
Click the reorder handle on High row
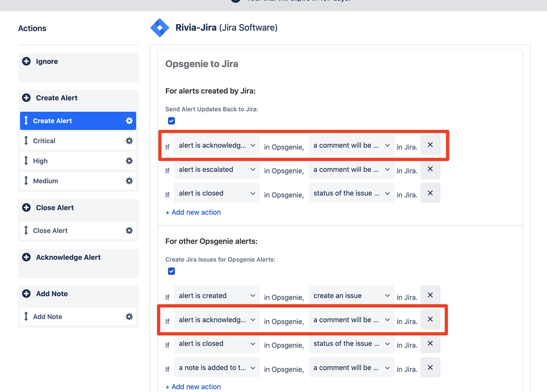26,161
